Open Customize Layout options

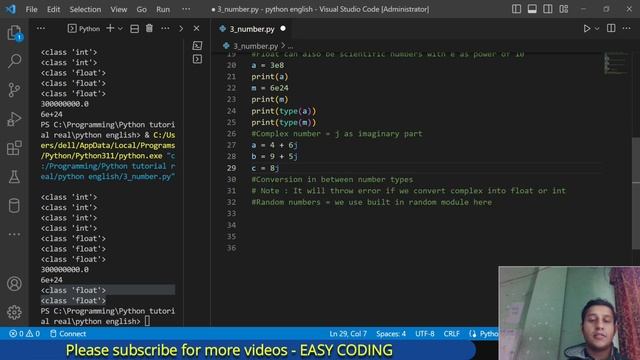[x=564, y=9]
